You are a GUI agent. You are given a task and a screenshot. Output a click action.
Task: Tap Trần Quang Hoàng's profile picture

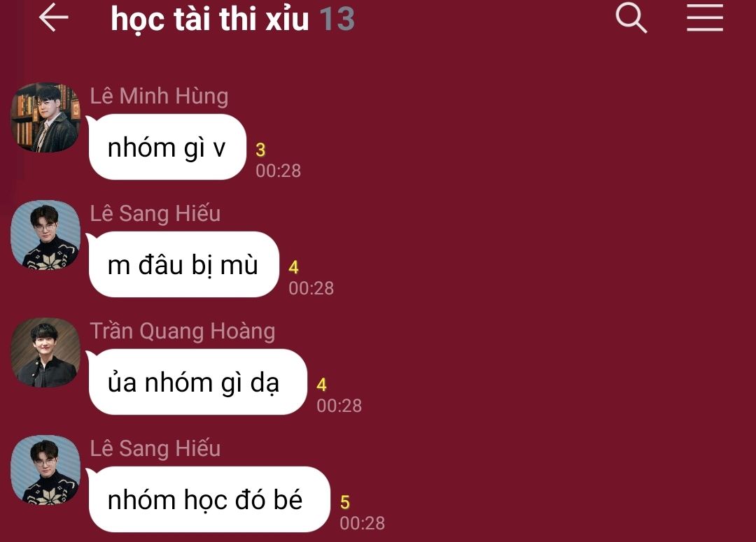45,352
